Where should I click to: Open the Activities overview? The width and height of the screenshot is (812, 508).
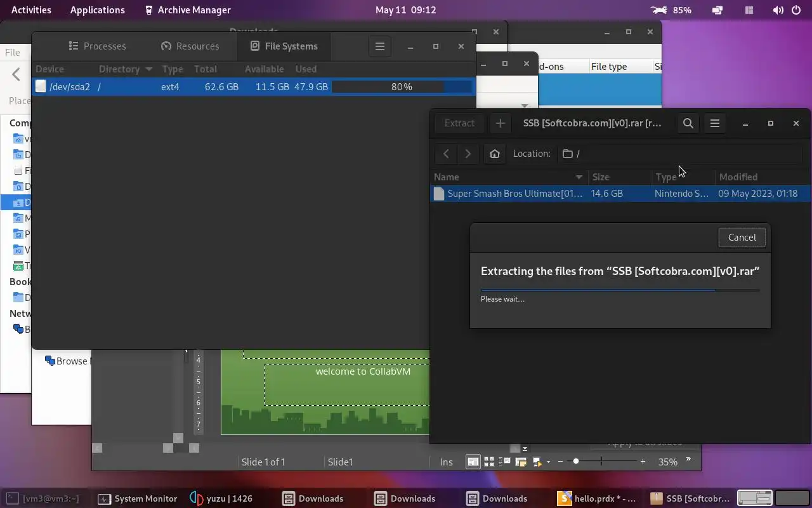[x=31, y=10]
